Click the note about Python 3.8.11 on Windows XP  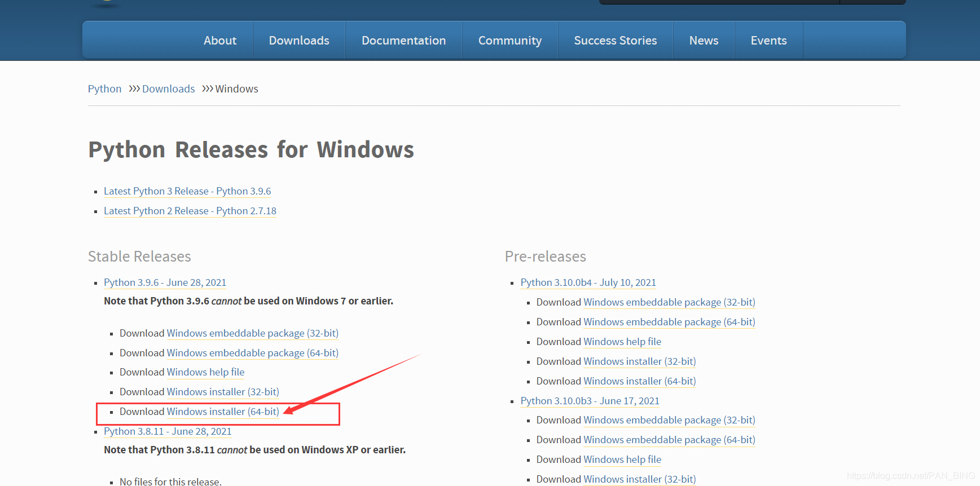(254, 450)
